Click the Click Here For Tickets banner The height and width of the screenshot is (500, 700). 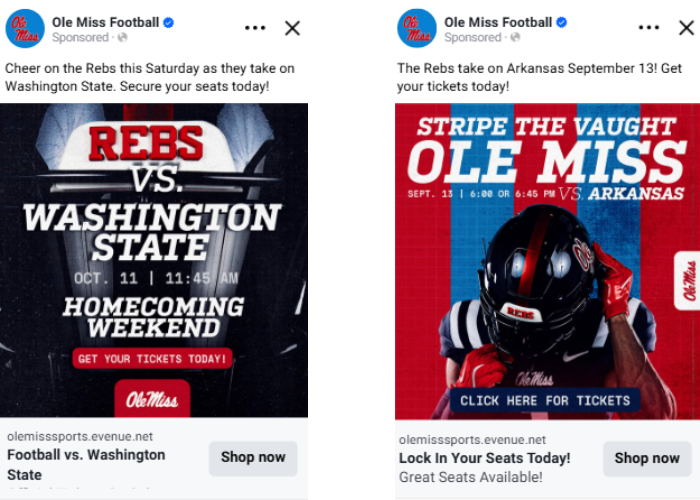point(545,401)
